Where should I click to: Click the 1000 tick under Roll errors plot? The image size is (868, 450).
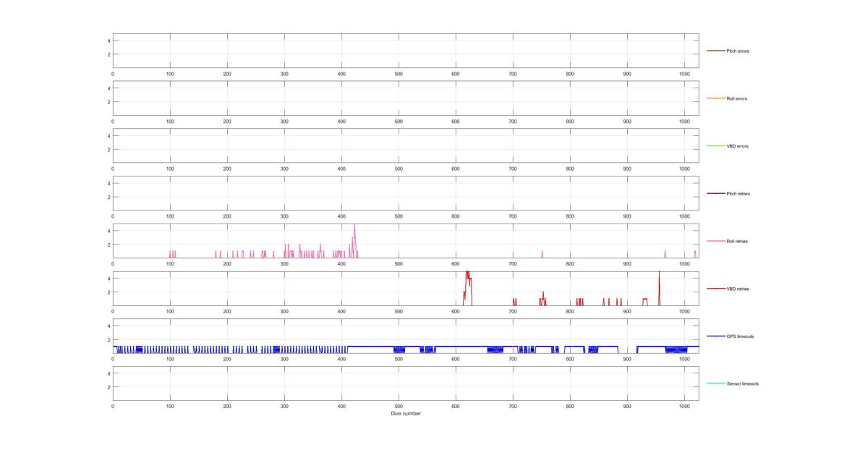[x=684, y=121]
